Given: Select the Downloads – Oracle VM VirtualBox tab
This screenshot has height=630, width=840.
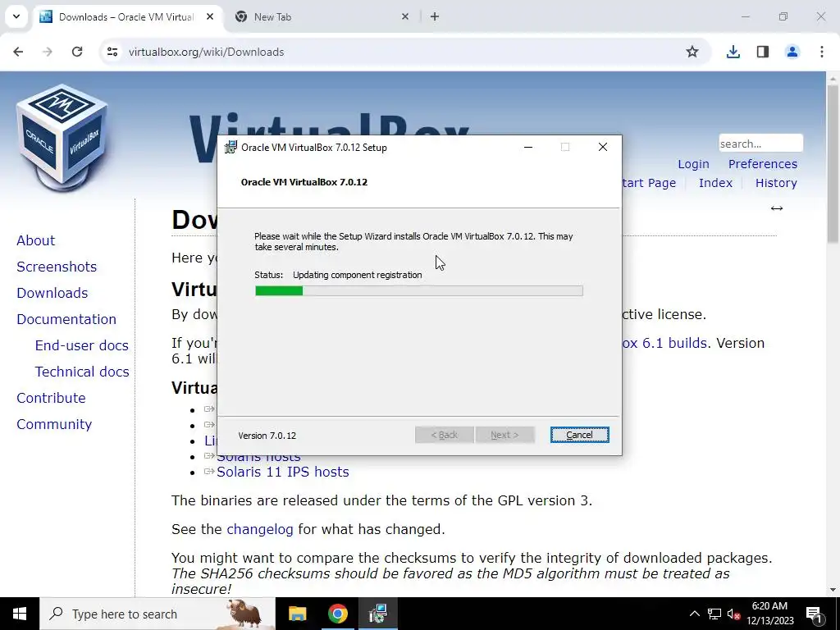Looking at the screenshot, I should coord(127,16).
